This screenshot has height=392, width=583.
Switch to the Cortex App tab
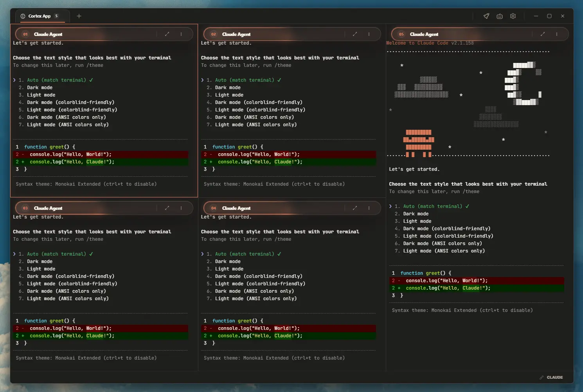[x=42, y=16]
